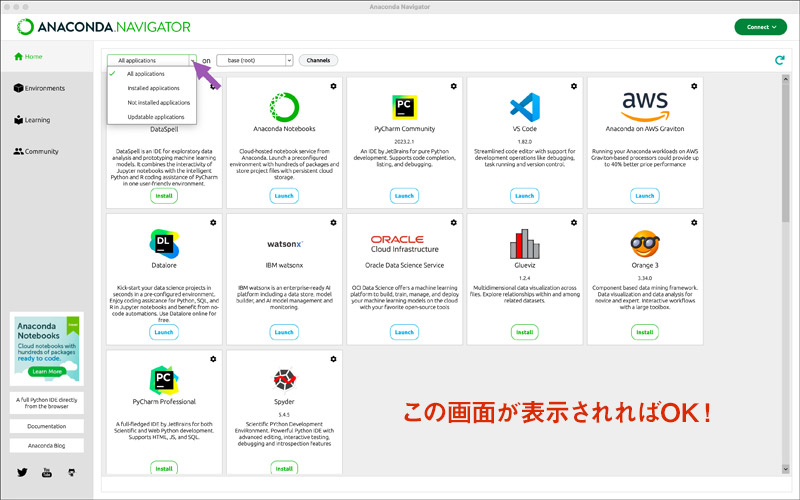Viewport: 800px width, 500px height.
Task: Open full Python IDE from browser link
Action: point(46,403)
